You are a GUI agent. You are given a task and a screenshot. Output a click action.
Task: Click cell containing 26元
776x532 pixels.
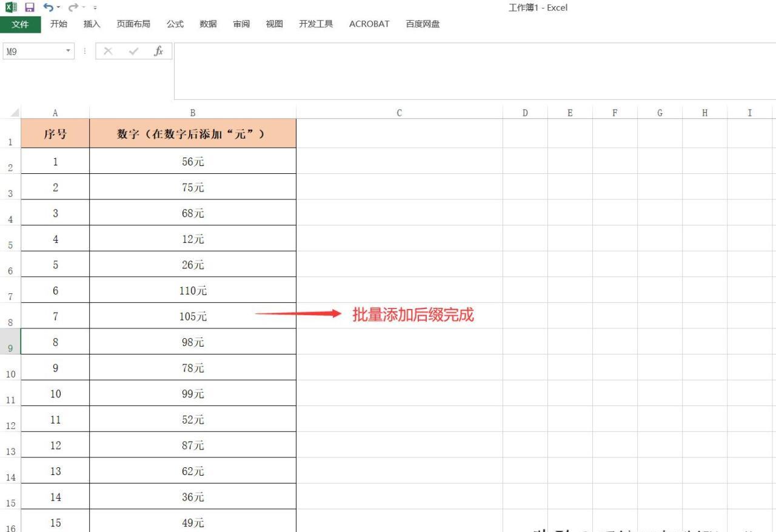coord(193,264)
